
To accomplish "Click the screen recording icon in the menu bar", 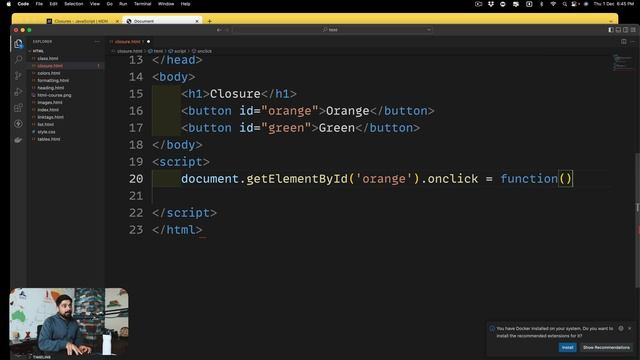I will pos(478,4).
